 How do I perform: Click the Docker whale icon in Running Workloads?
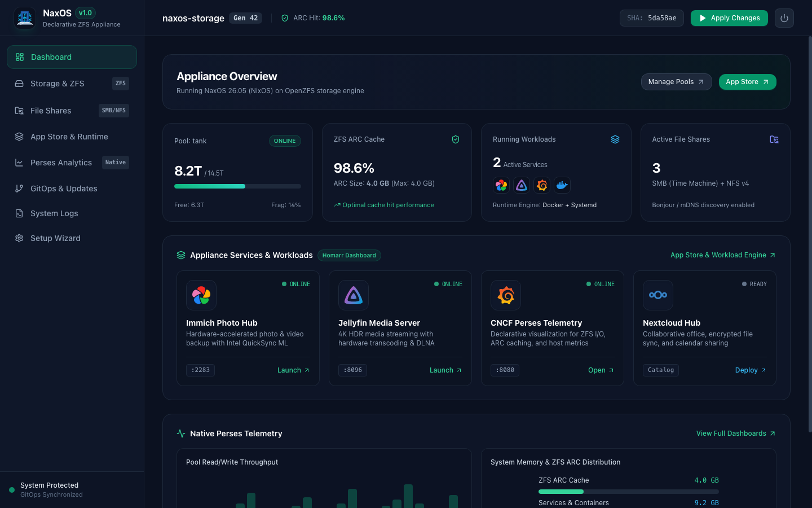point(562,185)
